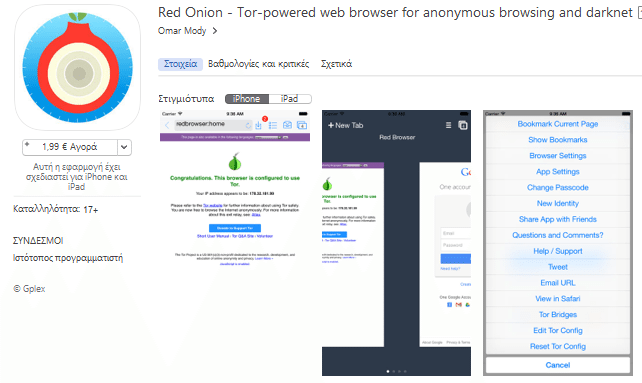Image resolution: width=642 pixels, height=383 pixels.
Task: Click the green onion logo in first screenshot
Action: point(235,163)
